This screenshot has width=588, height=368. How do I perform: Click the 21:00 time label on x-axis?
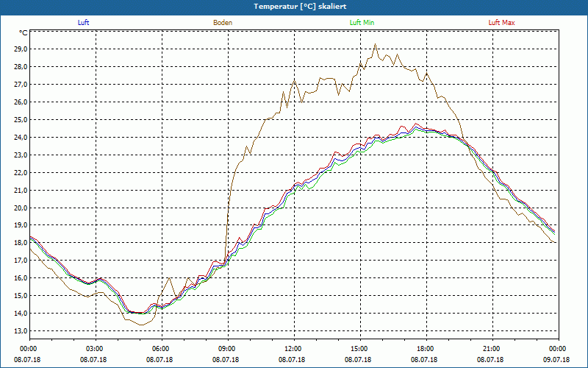492,349
